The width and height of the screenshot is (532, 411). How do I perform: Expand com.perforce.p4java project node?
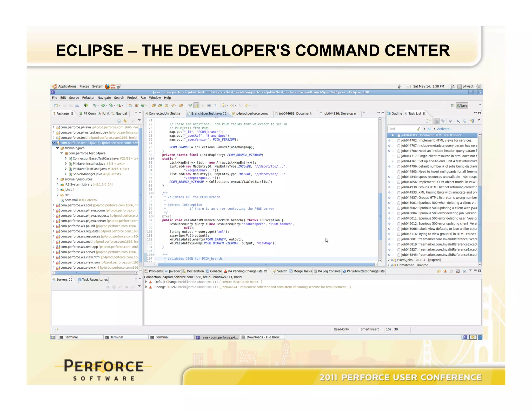click(54, 127)
